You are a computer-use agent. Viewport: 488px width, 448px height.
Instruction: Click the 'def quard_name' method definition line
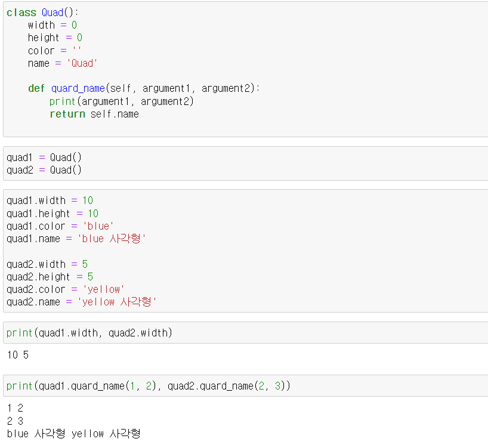tap(144, 88)
